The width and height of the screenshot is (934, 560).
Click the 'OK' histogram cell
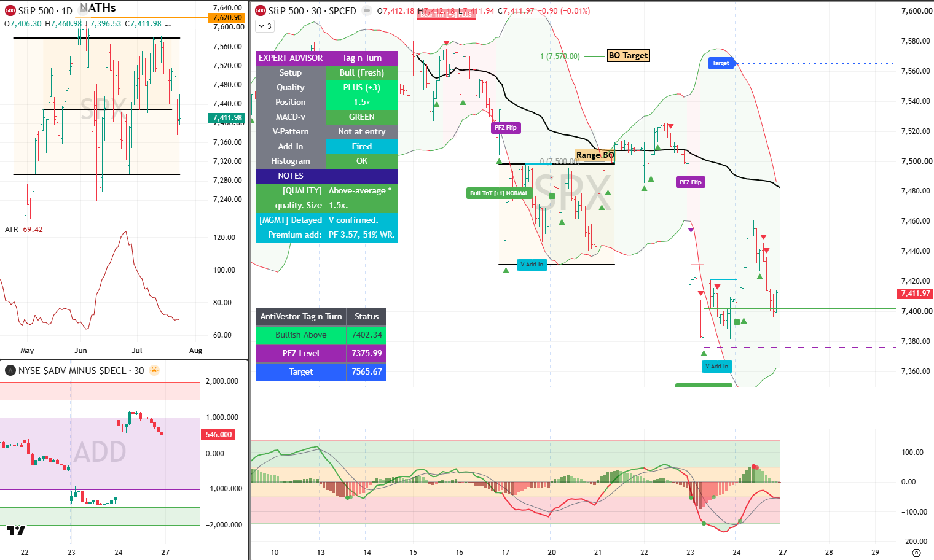click(361, 161)
